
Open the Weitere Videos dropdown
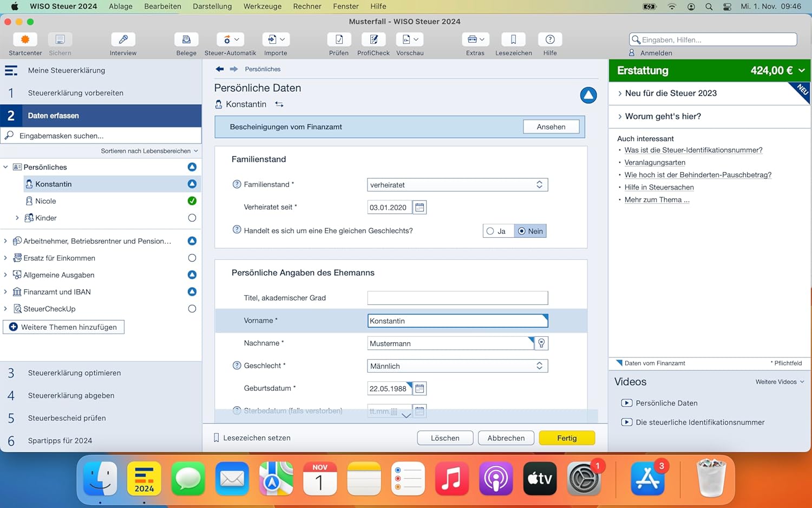click(780, 382)
